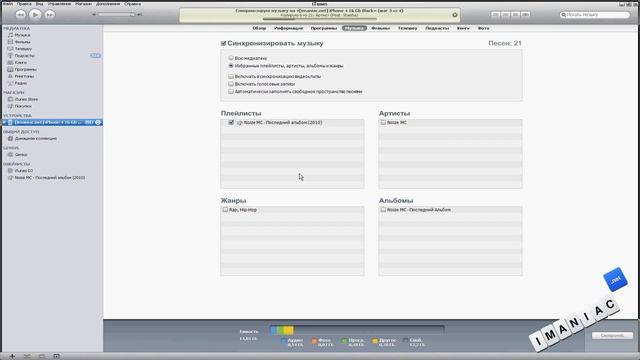Toggle the repeat button
Image resolution: width=640 pixels, height=360 pixels.
42,356
